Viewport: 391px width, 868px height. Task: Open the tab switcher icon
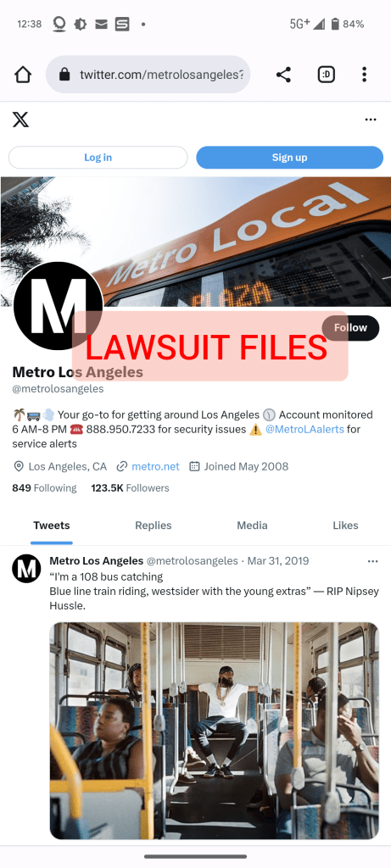(327, 75)
